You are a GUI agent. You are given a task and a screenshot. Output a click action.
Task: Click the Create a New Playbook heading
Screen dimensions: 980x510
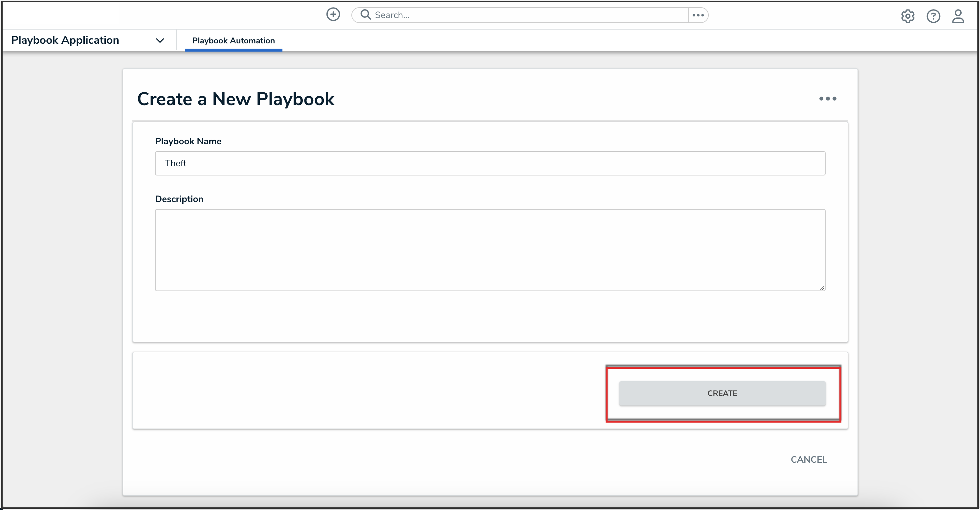pyautogui.click(x=235, y=99)
